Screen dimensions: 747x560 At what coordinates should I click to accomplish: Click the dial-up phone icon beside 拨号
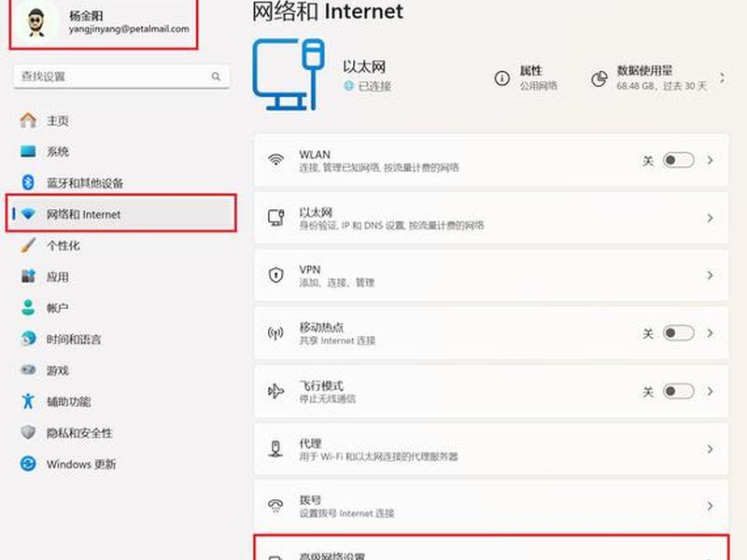click(x=275, y=506)
